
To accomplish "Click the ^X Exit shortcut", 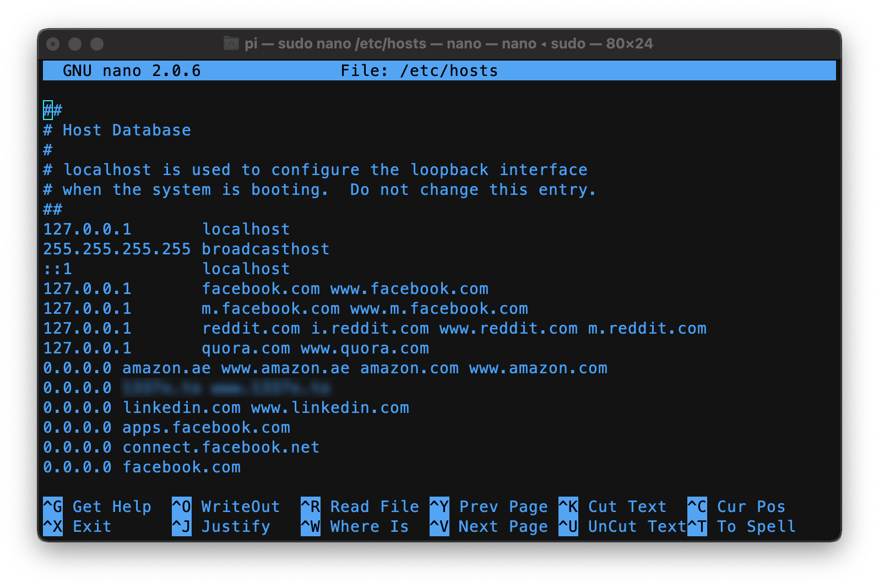I will [x=78, y=526].
